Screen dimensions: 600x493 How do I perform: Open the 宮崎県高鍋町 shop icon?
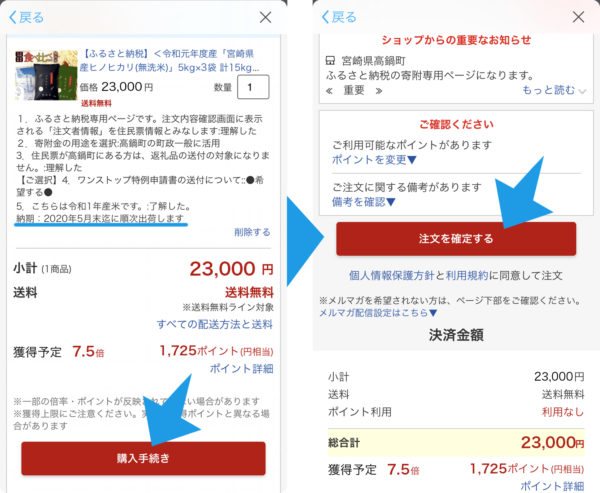pos(330,60)
